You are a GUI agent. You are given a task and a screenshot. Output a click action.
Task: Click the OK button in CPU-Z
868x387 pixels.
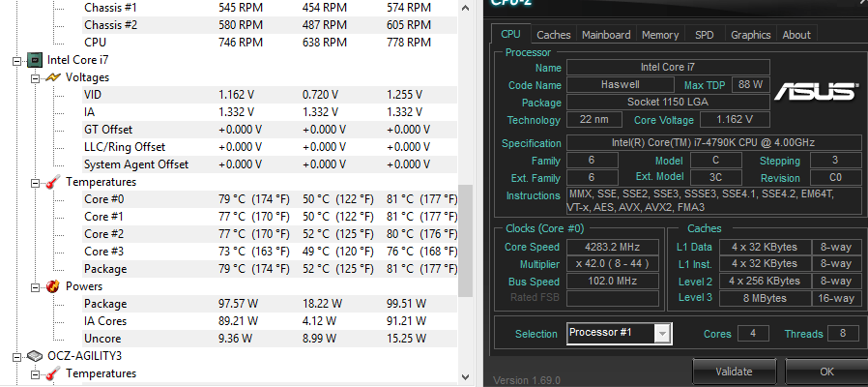coord(826,372)
